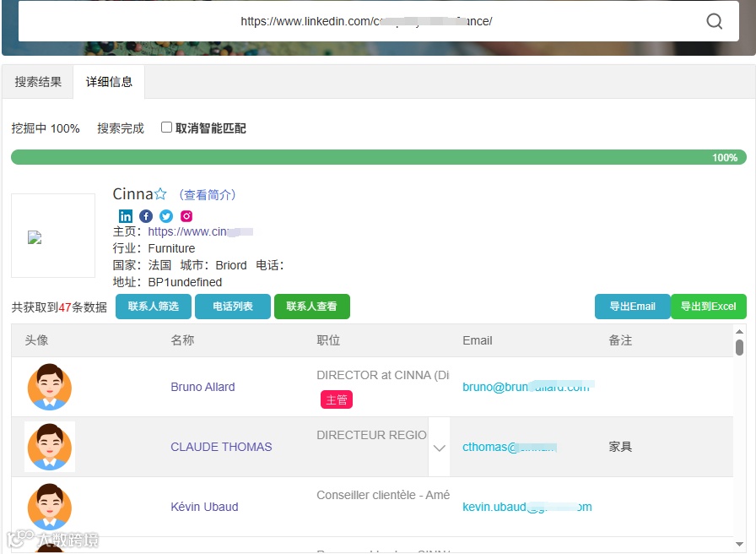Click the Furniture industry text
Screen dimensions: 756x554
(x=171, y=248)
